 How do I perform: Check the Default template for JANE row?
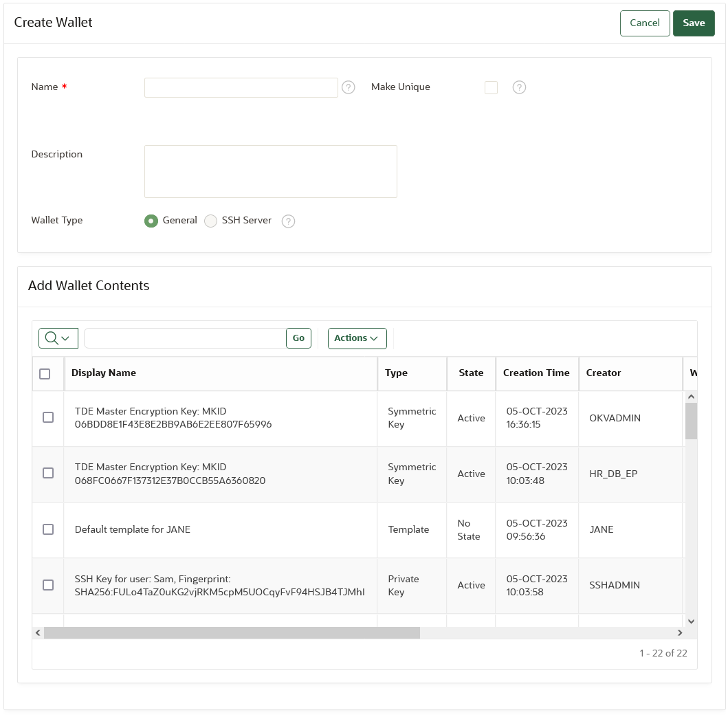(x=48, y=529)
